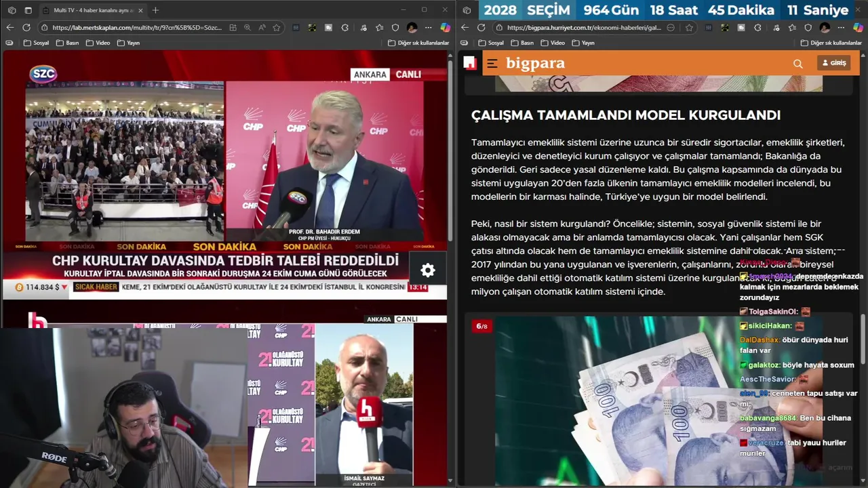This screenshot has height=488, width=868.
Task: Start read aloud in Multi TV window
Action: coord(262,28)
